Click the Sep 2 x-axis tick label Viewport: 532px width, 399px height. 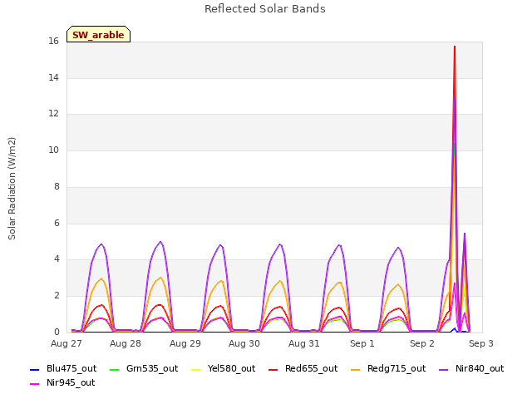coord(422,343)
